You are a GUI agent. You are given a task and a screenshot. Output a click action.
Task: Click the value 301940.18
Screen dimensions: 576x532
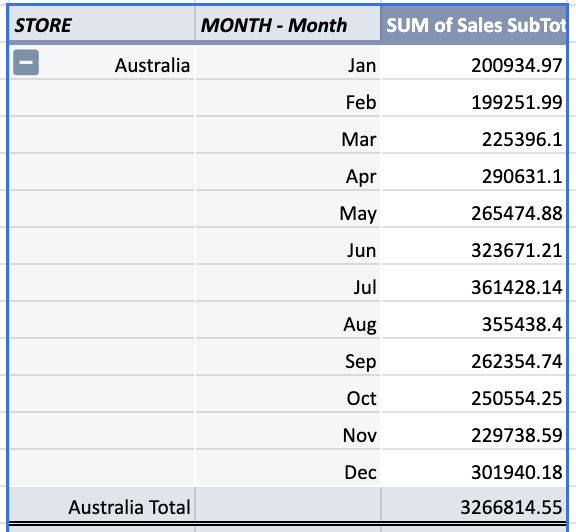516,472
